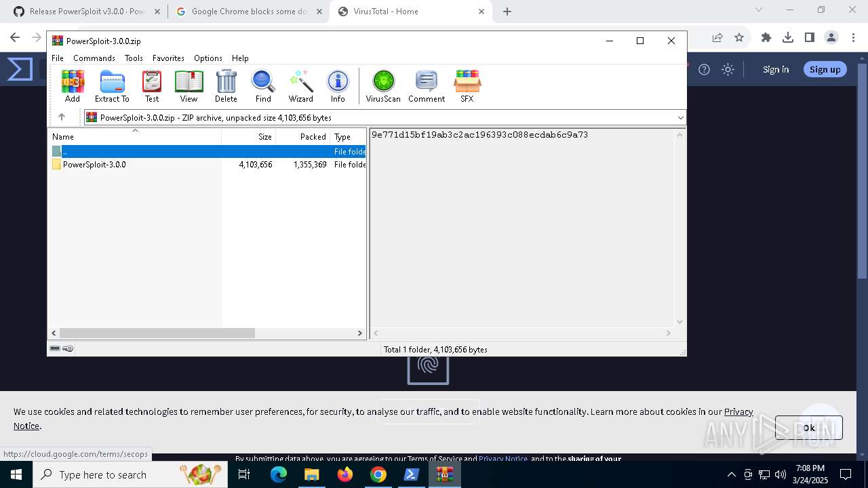Open File Explorer from taskbar

point(311,474)
